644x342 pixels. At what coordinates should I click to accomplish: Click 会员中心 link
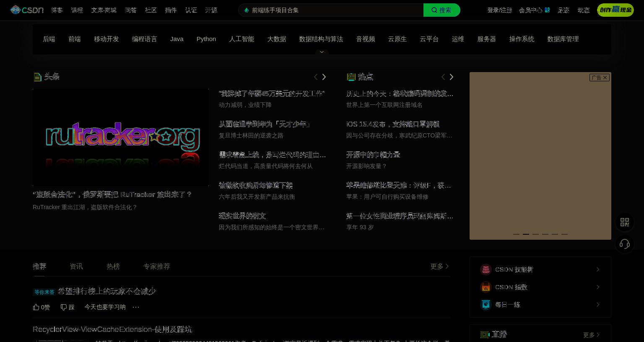(531, 10)
